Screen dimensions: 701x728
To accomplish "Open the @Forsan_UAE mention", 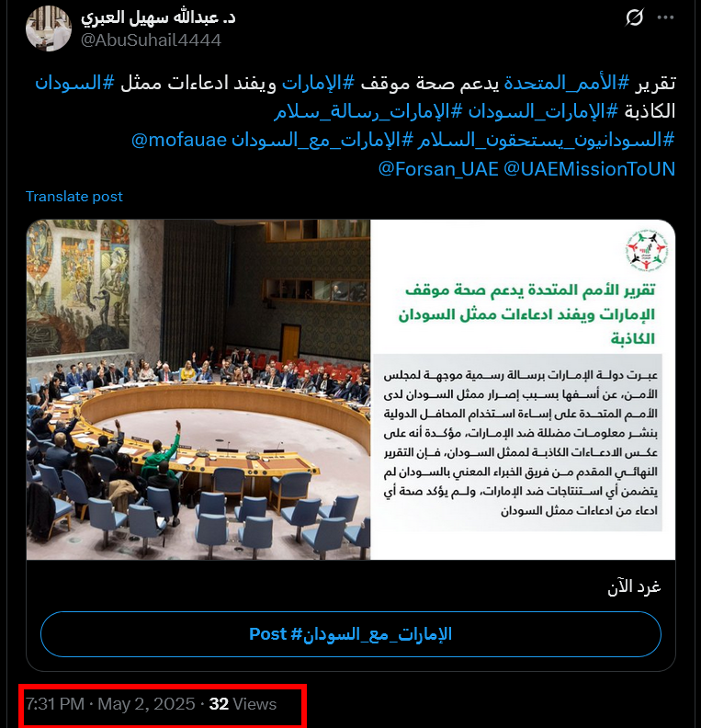I will 438,168.
